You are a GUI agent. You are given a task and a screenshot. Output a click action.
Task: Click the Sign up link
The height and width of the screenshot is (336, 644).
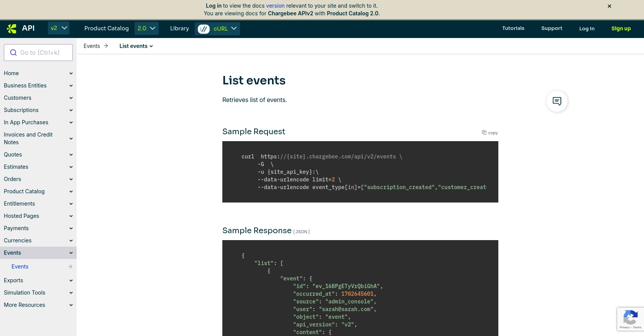621,28
